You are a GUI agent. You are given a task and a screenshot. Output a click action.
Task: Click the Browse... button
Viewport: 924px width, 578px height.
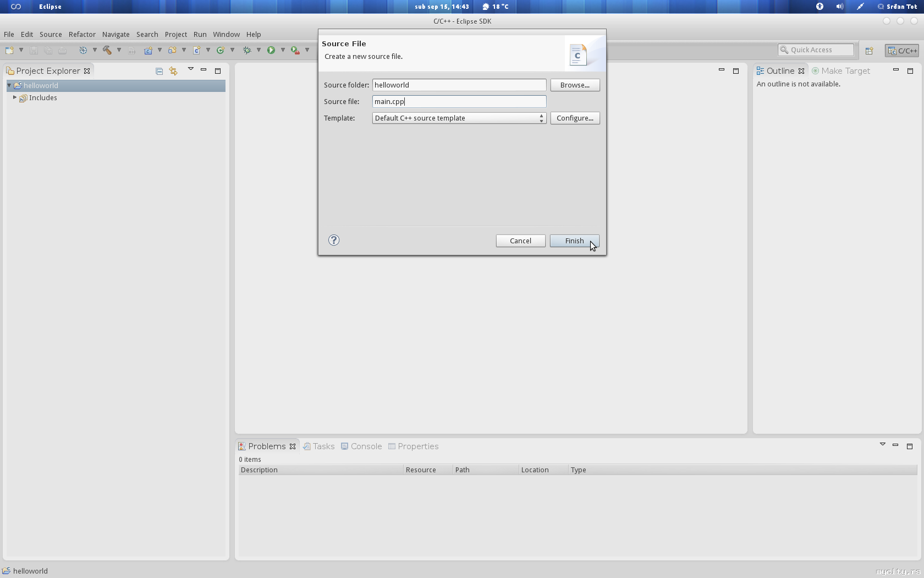575,85
